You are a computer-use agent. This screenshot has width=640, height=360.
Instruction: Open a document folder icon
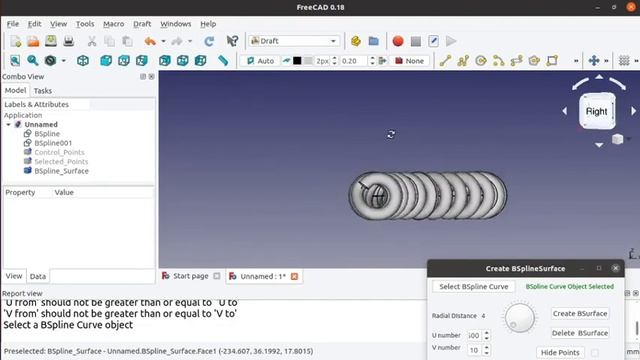click(33, 41)
